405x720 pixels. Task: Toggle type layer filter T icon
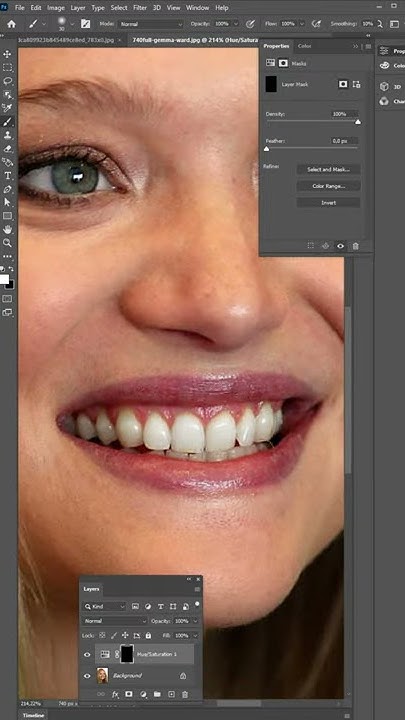click(160, 607)
